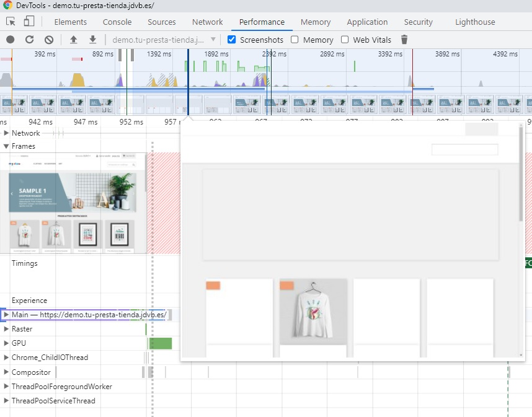Viewport: 532px width, 417px height.
Task: Expand the ThreadPoolServiceThread track
Action: pyautogui.click(x=6, y=400)
